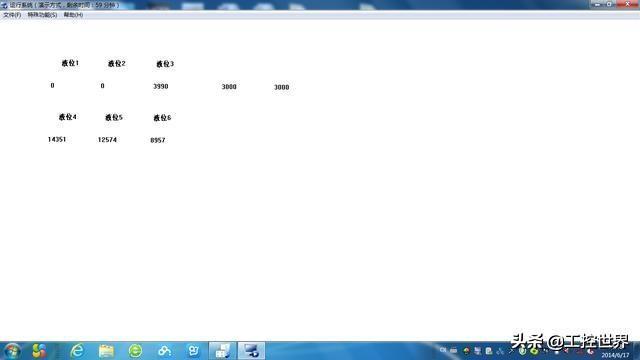Viewport: 640px width, 360px height.
Task: Click the keyboard tray icon
Action: pyautogui.click(x=454, y=351)
